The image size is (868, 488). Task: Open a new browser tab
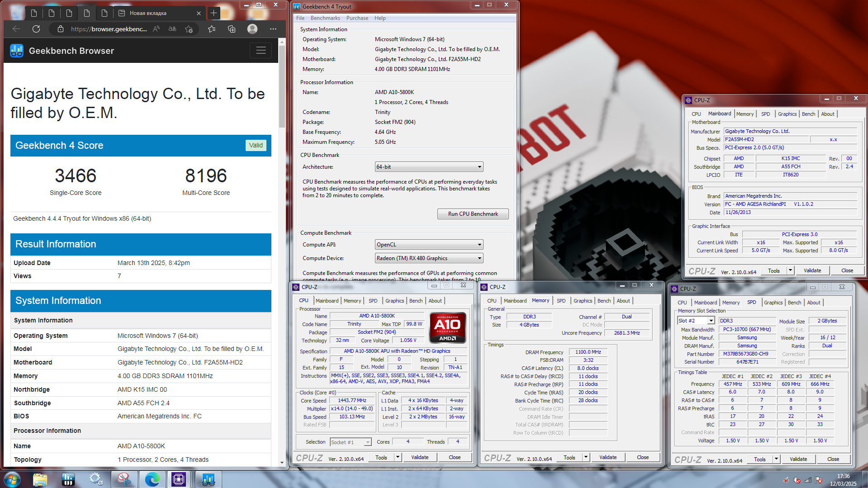[213, 13]
